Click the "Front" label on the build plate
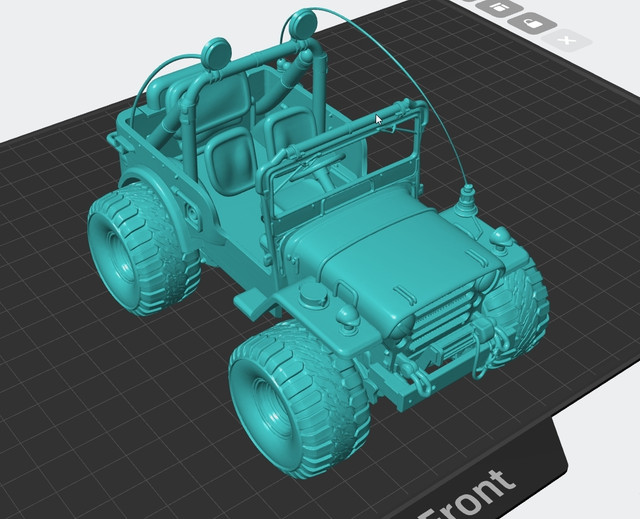This screenshot has height=519, width=640. pyautogui.click(x=469, y=496)
